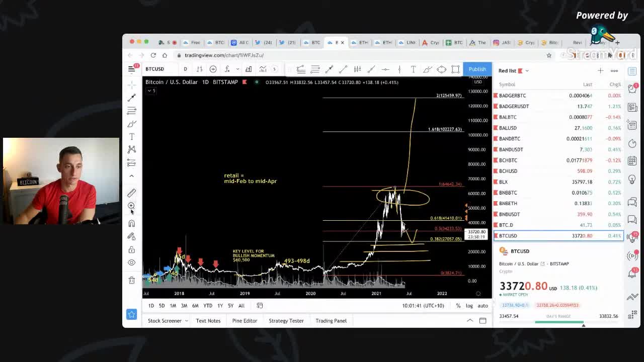The image size is (644, 362).
Task: Click the trash icon to remove drawings
Action: pos(131,280)
